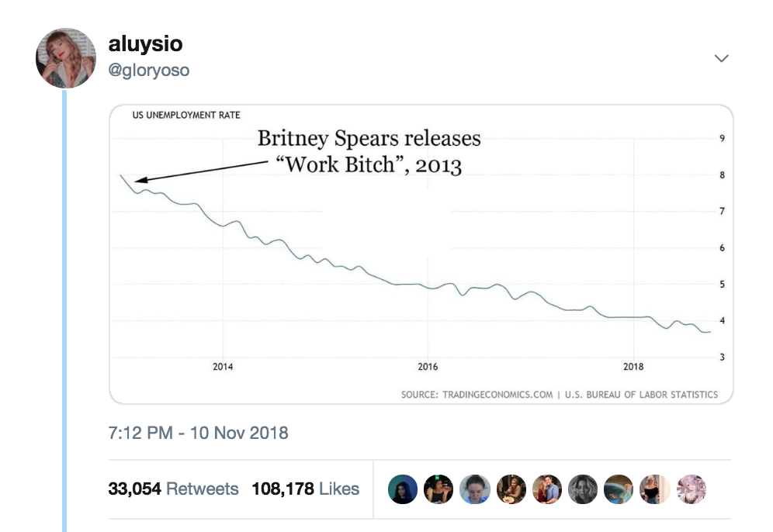Screen dimensions: 773x532
Task: Expand the tweet options chevron
Action: click(721, 58)
